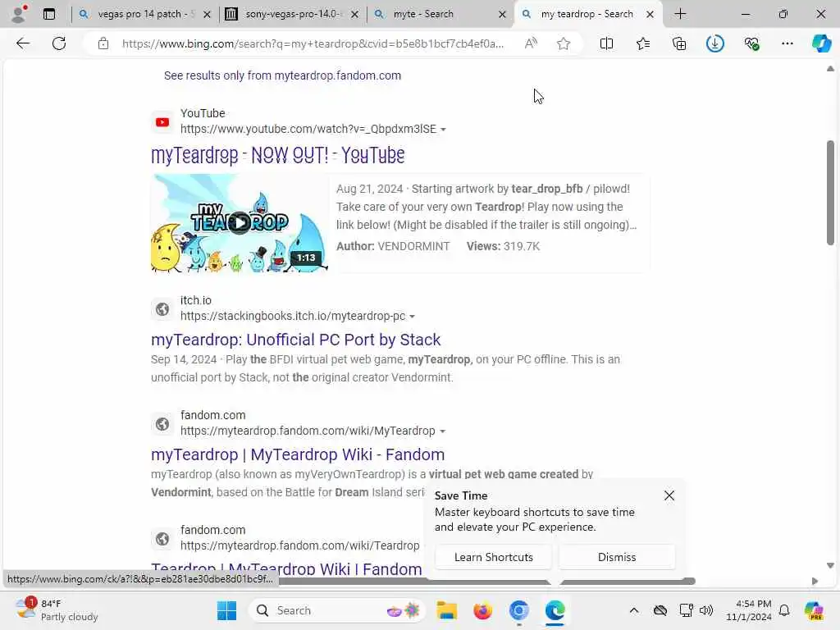Image resolution: width=840 pixels, height=630 pixels.
Task: Show hidden system tray icons
Action: (x=634, y=610)
